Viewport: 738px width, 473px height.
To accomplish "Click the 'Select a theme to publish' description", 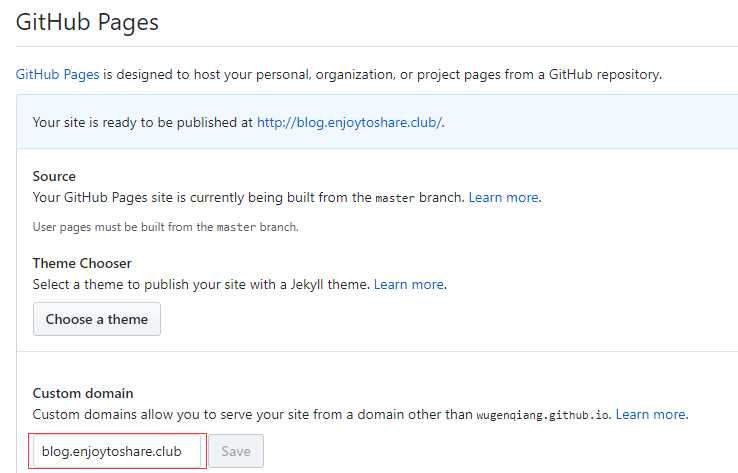I will pyautogui.click(x=200, y=284).
